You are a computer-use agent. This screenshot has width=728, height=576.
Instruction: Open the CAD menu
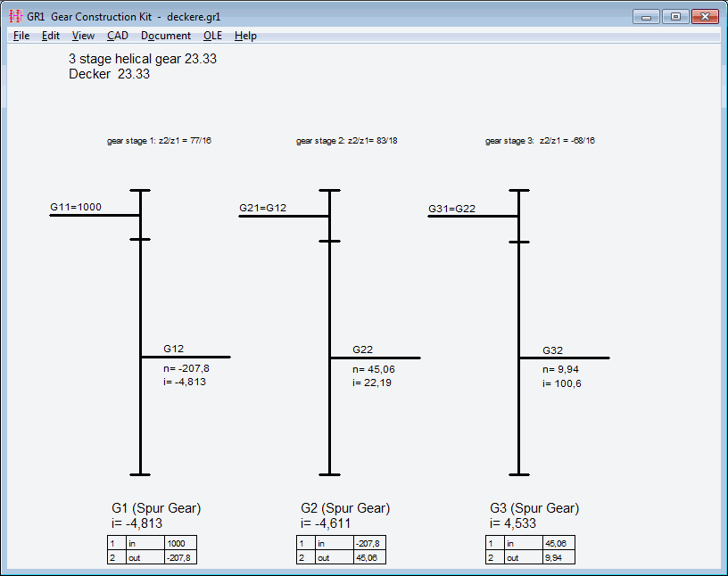coord(118,36)
